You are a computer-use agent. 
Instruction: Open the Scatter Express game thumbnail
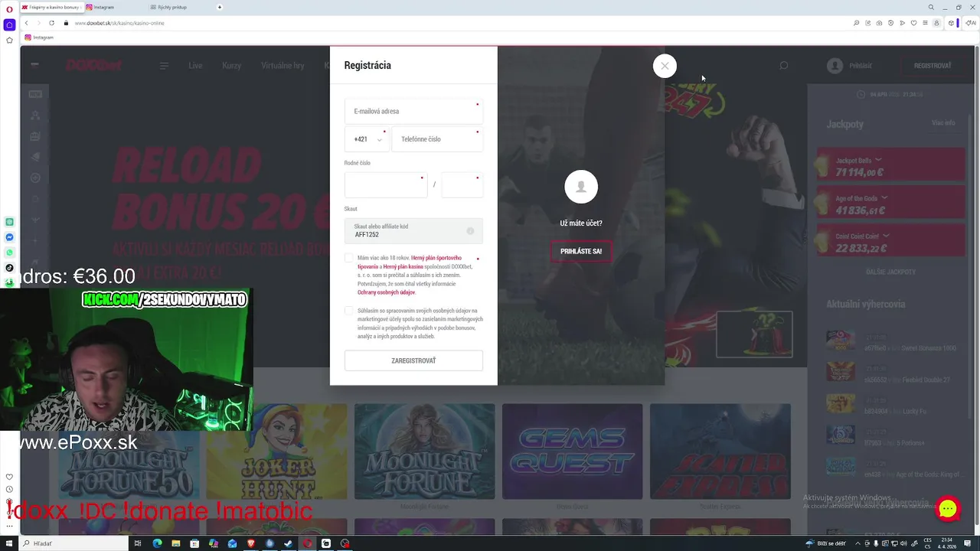click(720, 452)
